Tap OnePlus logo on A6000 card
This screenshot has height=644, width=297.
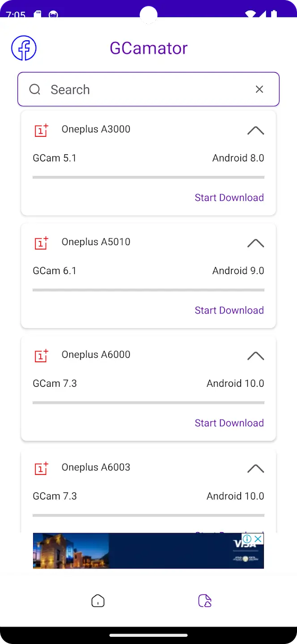click(42, 356)
